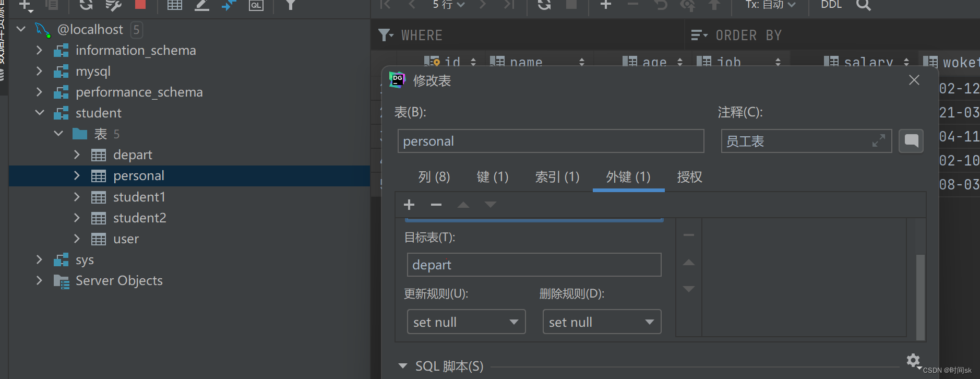
Task: Expand the depart table node
Action: point(77,155)
